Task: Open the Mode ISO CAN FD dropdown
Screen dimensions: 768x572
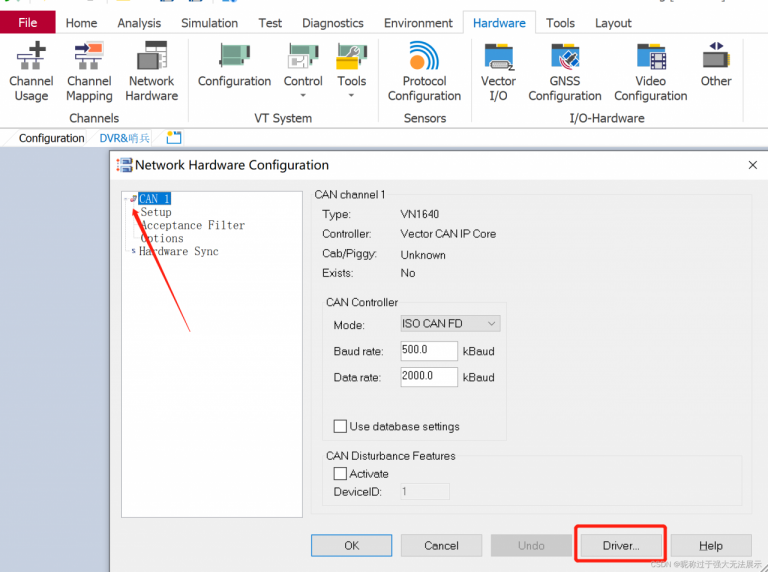Action: pos(449,324)
